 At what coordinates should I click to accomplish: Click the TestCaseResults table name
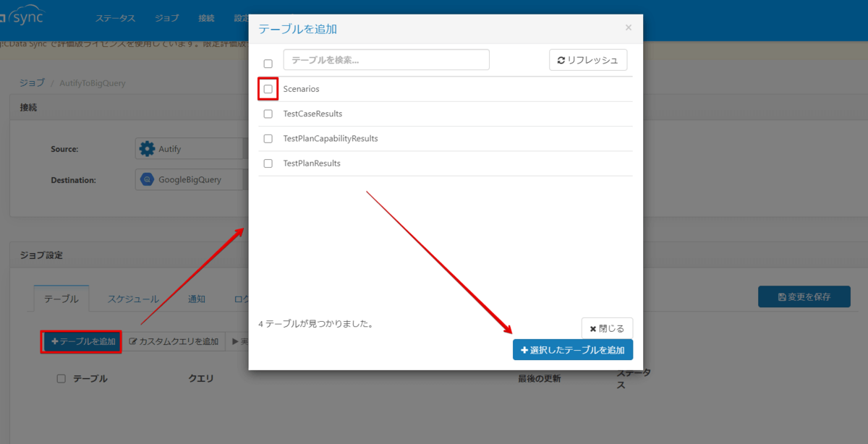tap(312, 114)
